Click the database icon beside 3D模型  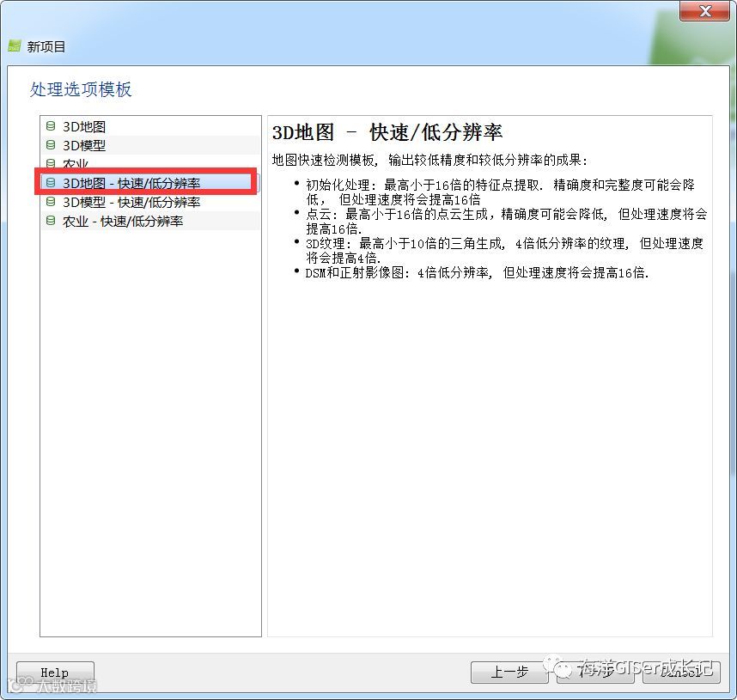51,145
